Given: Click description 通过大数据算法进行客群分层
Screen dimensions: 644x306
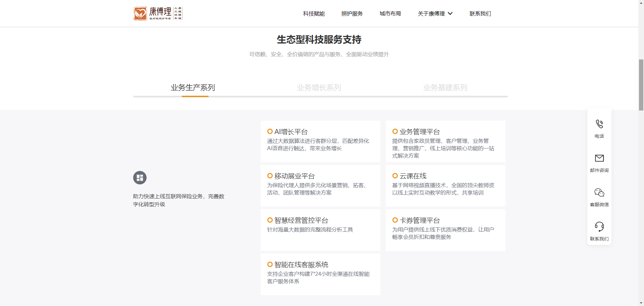Looking at the screenshot, I should pos(318,144).
